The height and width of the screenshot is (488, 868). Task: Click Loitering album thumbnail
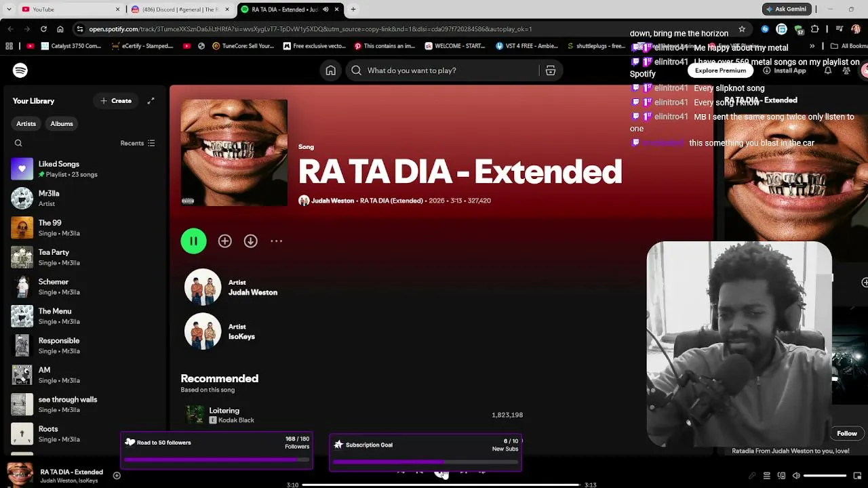tap(195, 415)
